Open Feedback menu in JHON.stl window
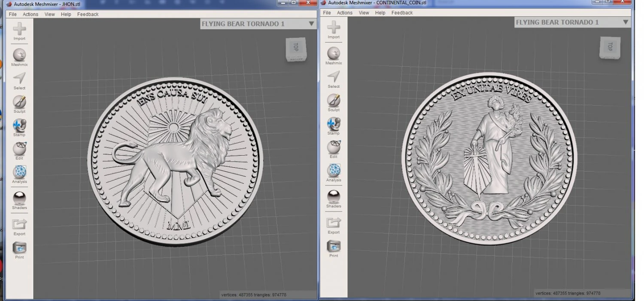This screenshot has width=644, height=301. pos(88,14)
